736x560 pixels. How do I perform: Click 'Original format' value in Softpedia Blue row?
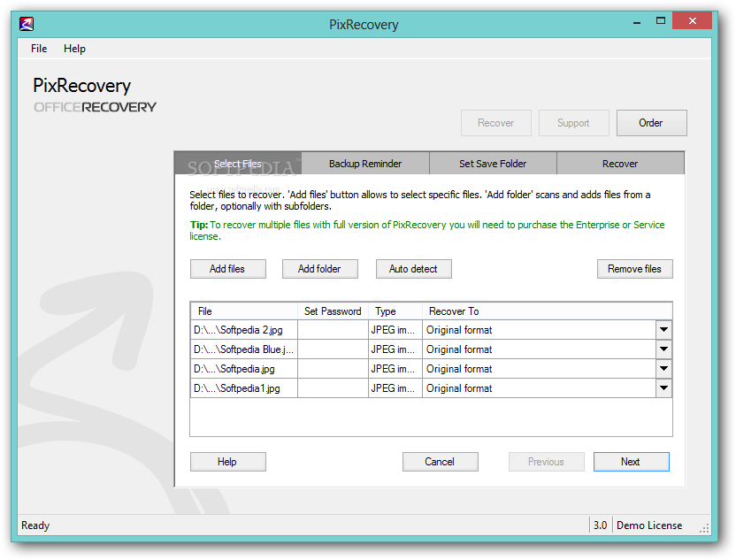click(x=459, y=349)
